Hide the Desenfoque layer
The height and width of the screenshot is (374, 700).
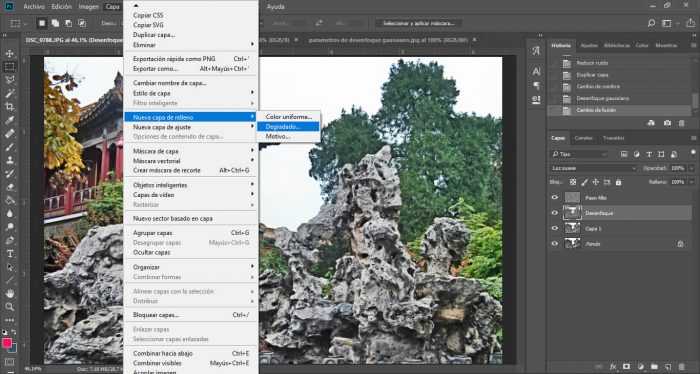554,213
